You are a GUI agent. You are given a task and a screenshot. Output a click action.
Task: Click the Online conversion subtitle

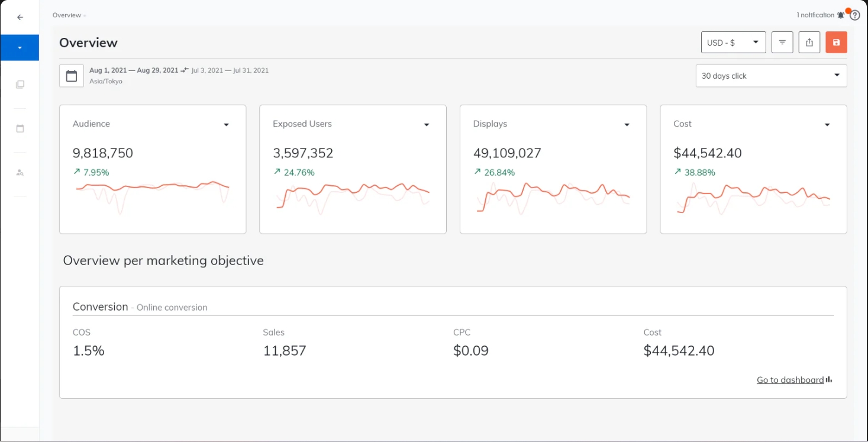pos(172,308)
